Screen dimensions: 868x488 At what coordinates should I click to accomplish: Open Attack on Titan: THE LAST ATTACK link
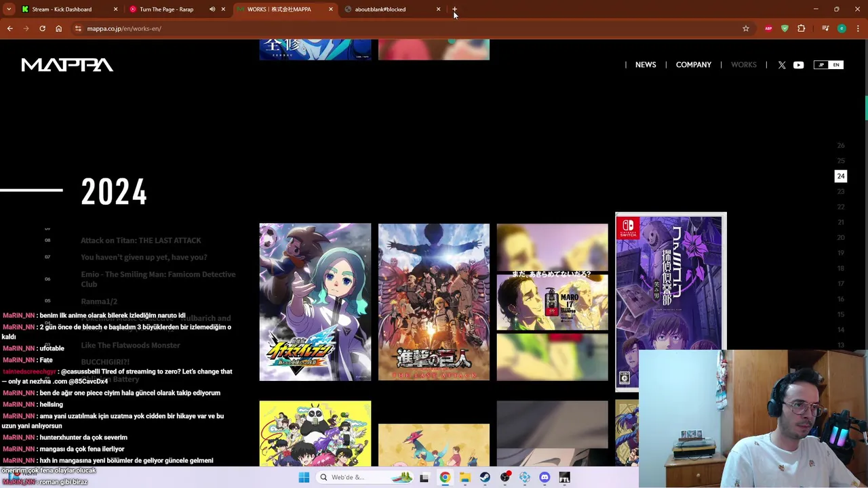pyautogui.click(x=141, y=241)
